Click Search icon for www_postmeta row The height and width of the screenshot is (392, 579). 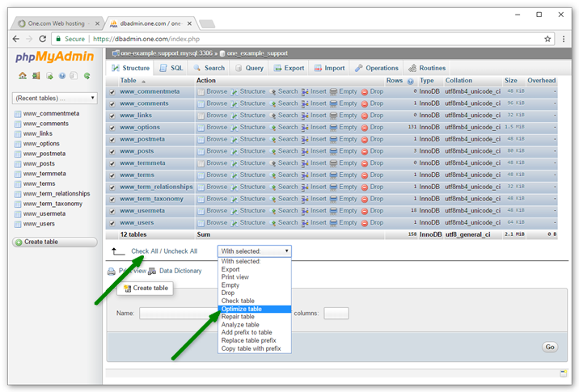[x=273, y=140]
